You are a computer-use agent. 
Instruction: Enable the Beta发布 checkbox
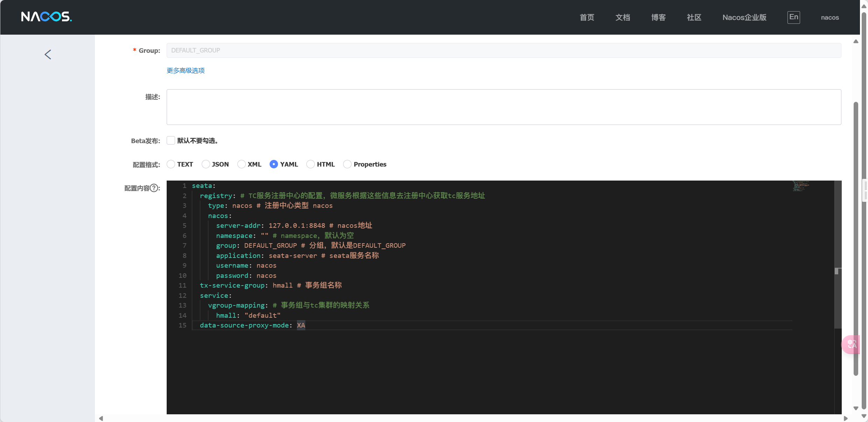point(171,141)
